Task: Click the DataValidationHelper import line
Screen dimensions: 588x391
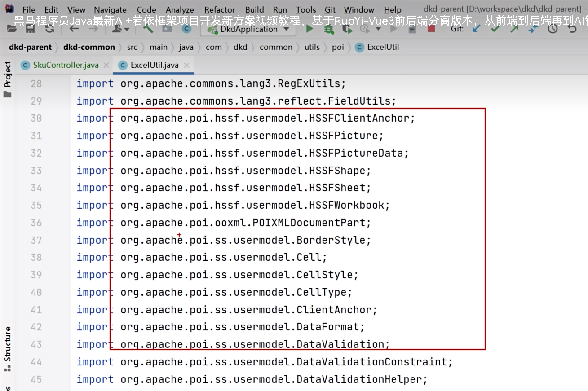Action: (x=252, y=379)
